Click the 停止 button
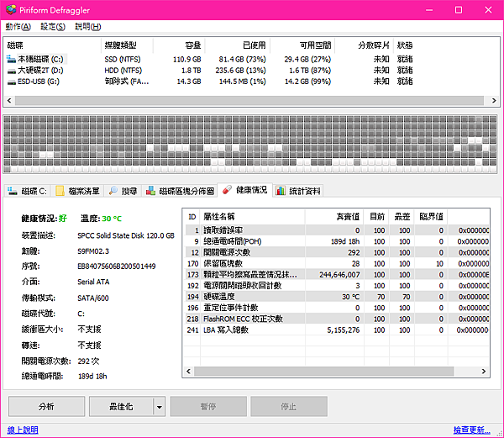 289,407
